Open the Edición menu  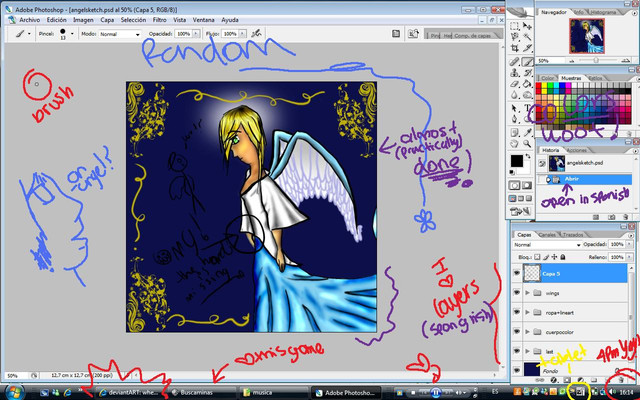pos(56,20)
